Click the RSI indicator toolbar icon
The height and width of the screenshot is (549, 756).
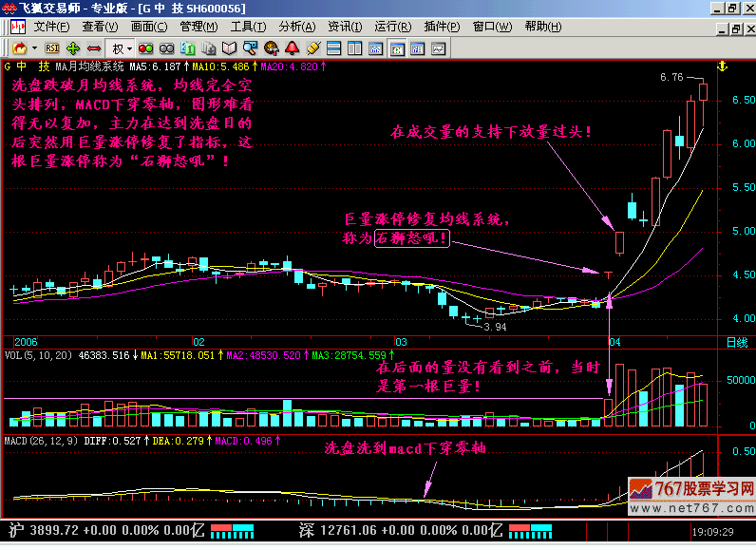click(52, 47)
